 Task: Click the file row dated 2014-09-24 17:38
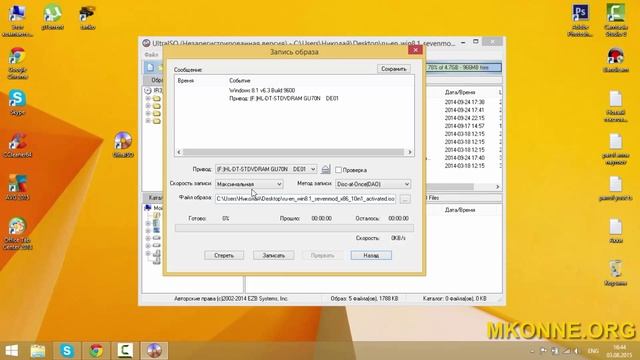[464, 102]
